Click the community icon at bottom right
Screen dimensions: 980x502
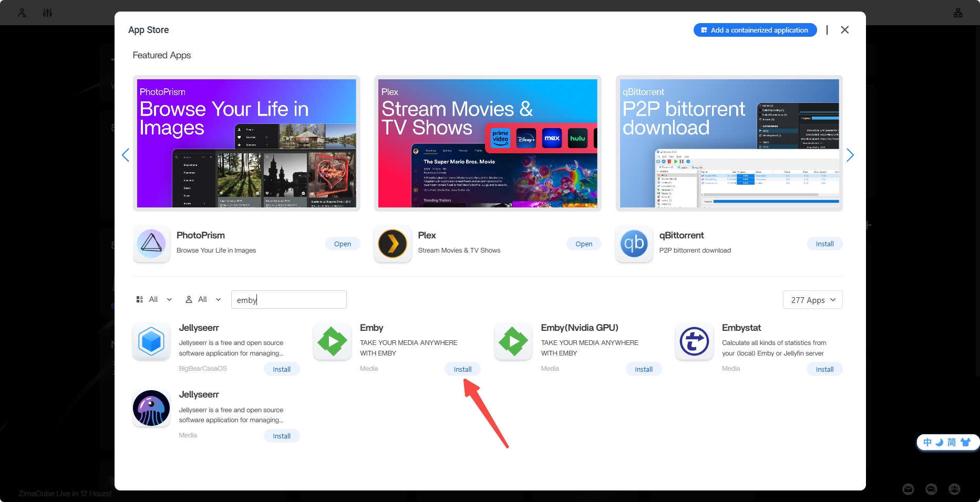pos(954,489)
